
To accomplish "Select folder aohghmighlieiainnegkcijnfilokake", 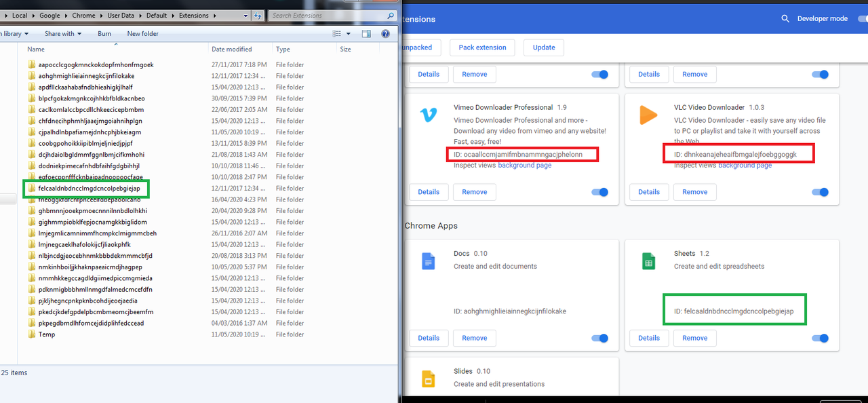I will click(86, 76).
